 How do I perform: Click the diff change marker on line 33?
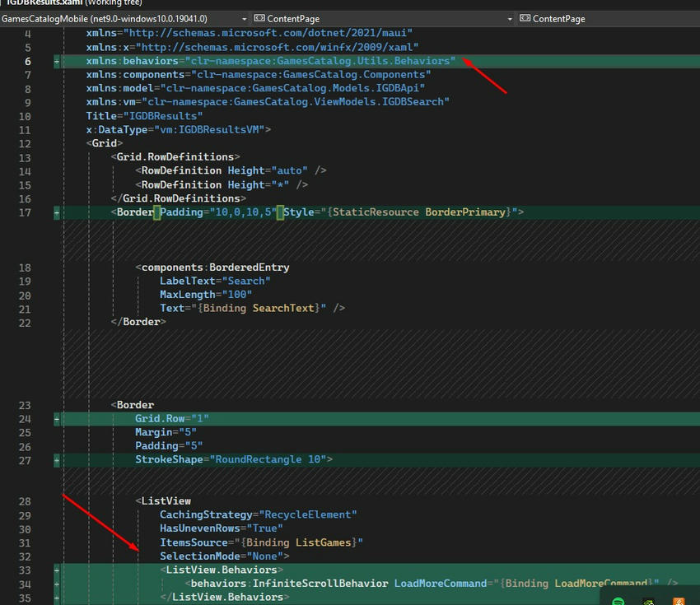pyautogui.click(x=57, y=570)
